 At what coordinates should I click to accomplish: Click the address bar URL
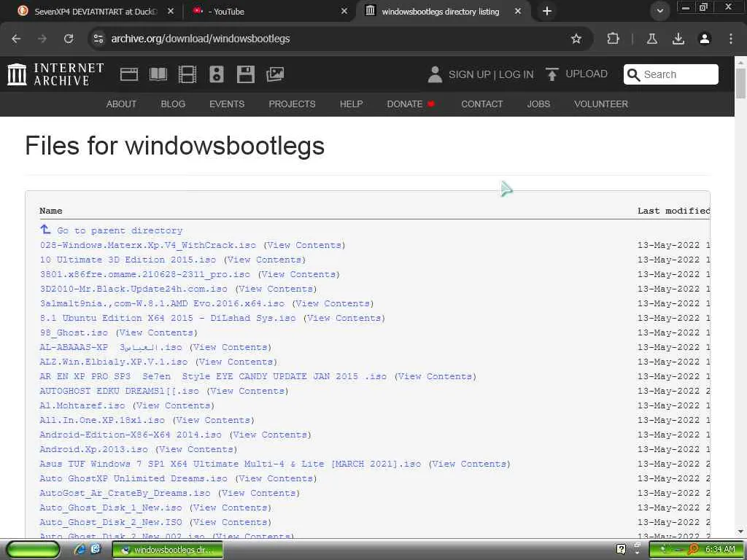[200, 39]
